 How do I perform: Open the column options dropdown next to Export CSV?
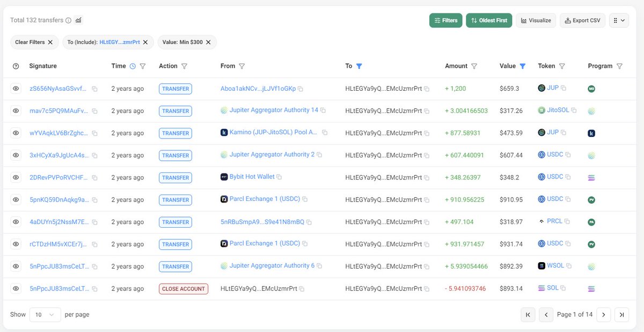tap(619, 20)
